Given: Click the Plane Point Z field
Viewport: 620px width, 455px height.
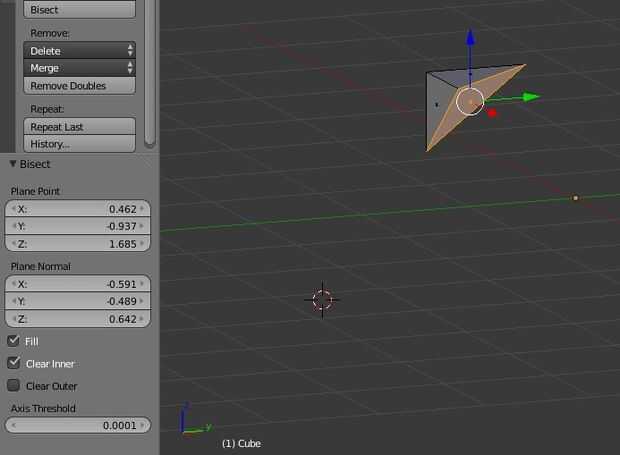Looking at the screenshot, I should pyautogui.click(x=78, y=244).
